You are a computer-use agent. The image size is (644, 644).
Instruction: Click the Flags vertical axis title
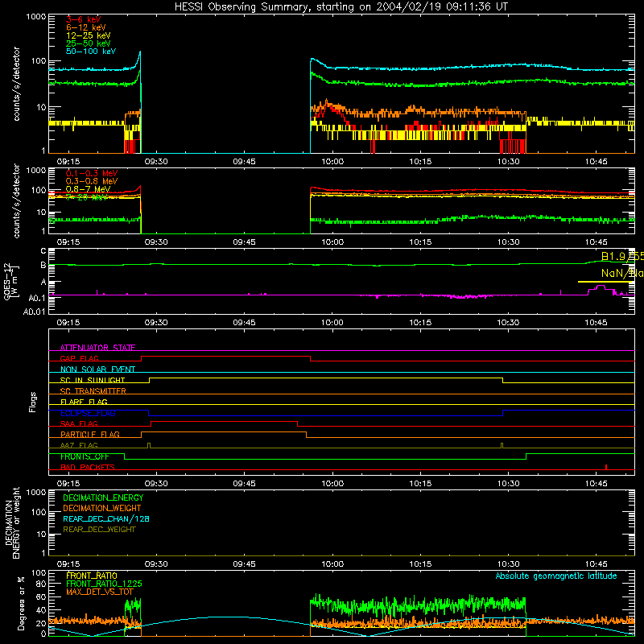(32, 402)
